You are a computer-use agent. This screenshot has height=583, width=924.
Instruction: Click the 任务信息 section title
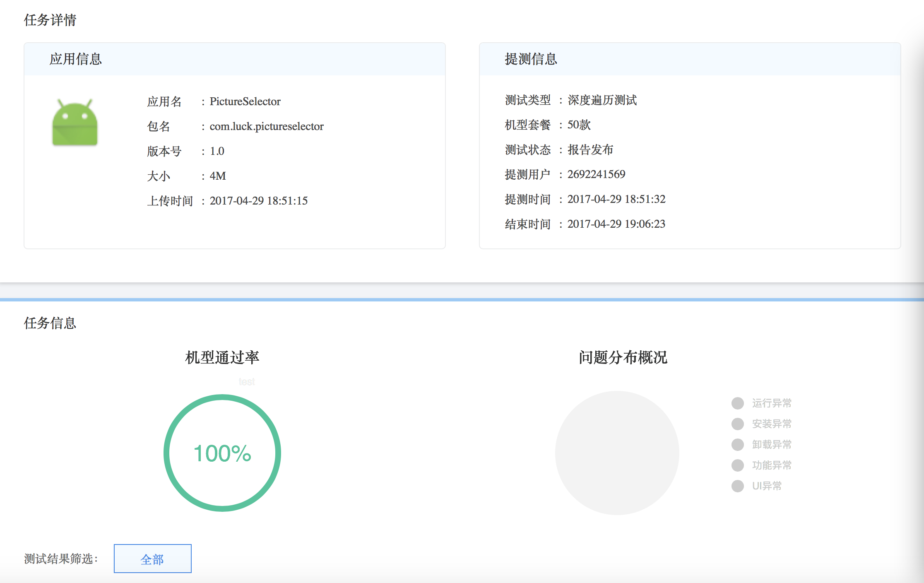click(x=50, y=323)
